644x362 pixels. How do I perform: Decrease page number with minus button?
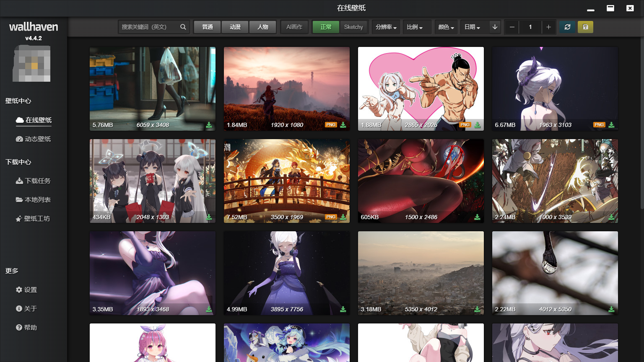coord(512,27)
